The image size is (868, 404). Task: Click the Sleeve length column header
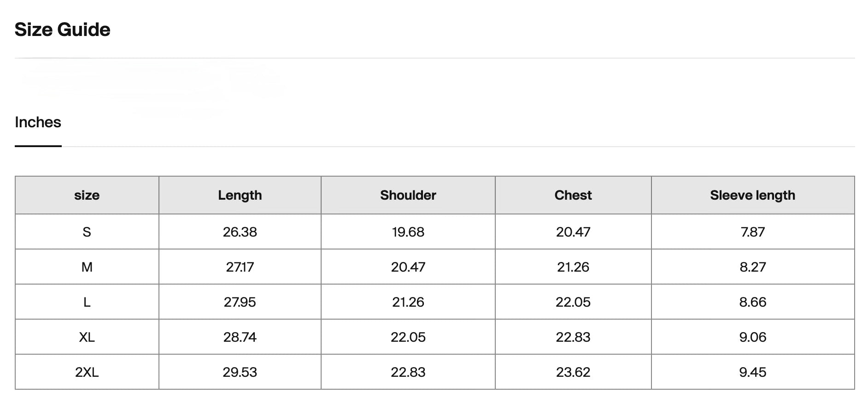[x=753, y=195]
